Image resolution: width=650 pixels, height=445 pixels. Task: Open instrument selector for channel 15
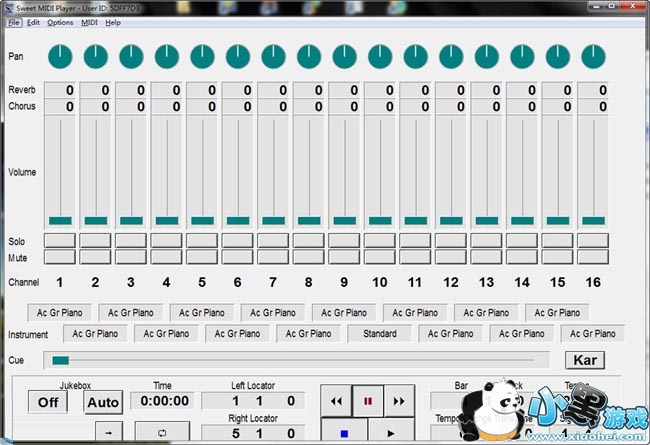557,313
